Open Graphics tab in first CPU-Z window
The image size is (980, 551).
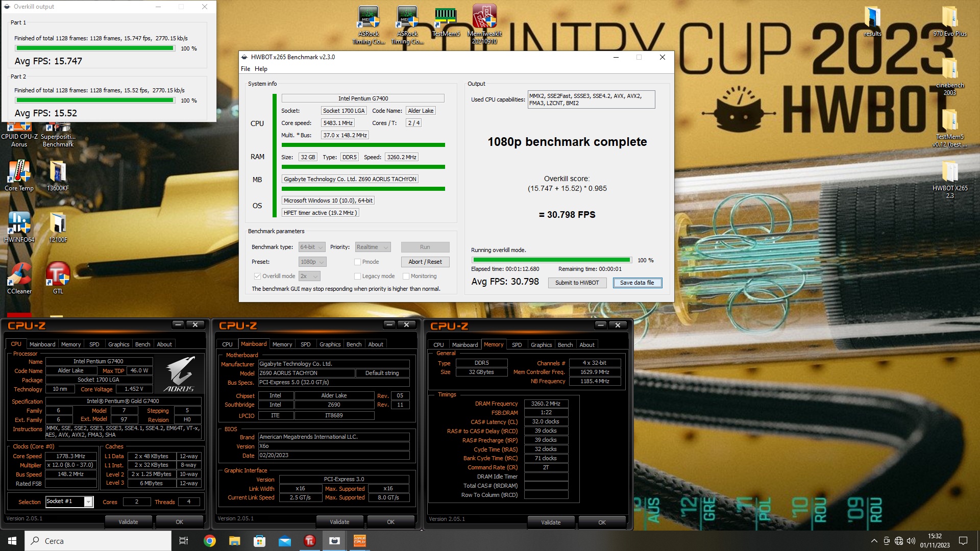click(x=118, y=344)
